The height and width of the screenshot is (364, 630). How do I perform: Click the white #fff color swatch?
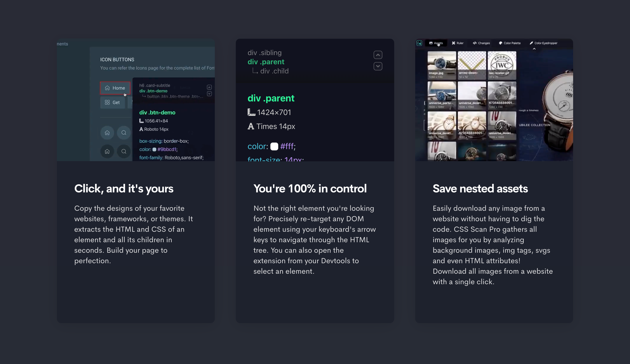tap(274, 146)
